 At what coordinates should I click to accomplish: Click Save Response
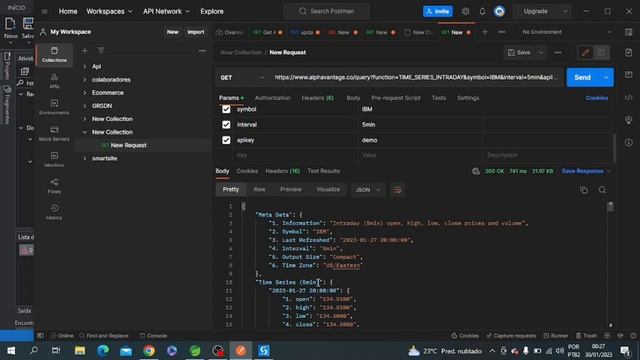pos(582,171)
